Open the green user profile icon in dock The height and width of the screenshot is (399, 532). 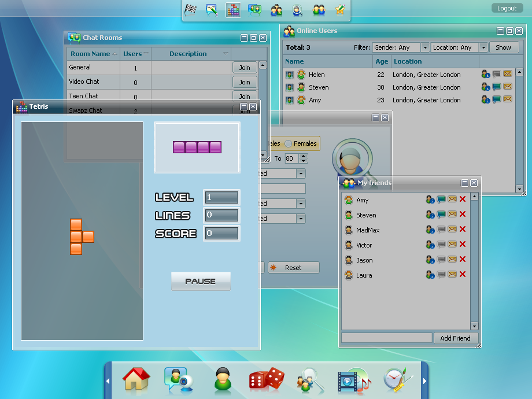pyautogui.click(x=223, y=380)
